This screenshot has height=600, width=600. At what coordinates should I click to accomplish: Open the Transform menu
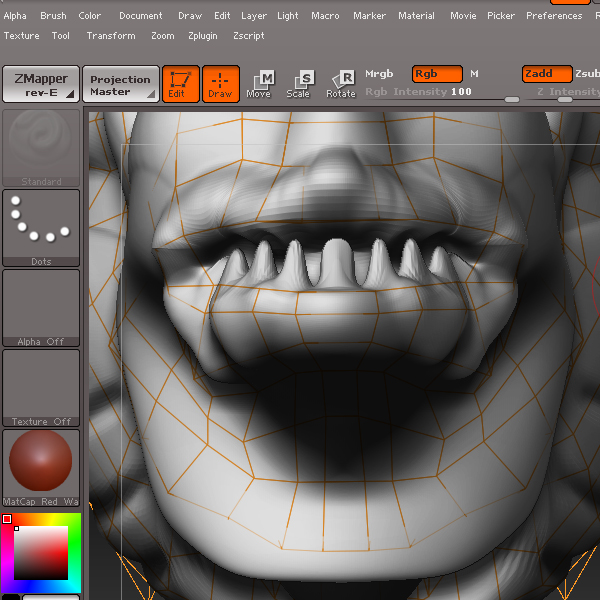click(x=111, y=36)
